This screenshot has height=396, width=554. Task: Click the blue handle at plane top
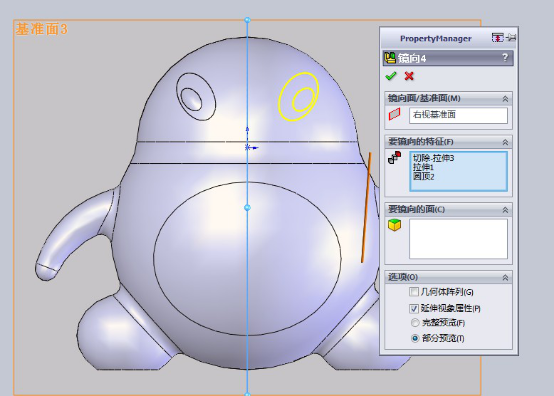tap(247, 20)
